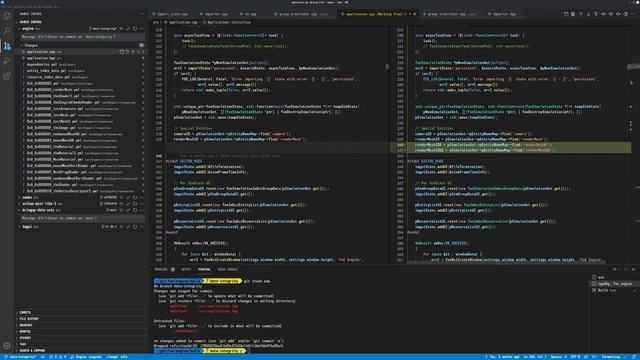This screenshot has width=640, height=360.
Task: Expand the REMOTES section
Action: 25,331
